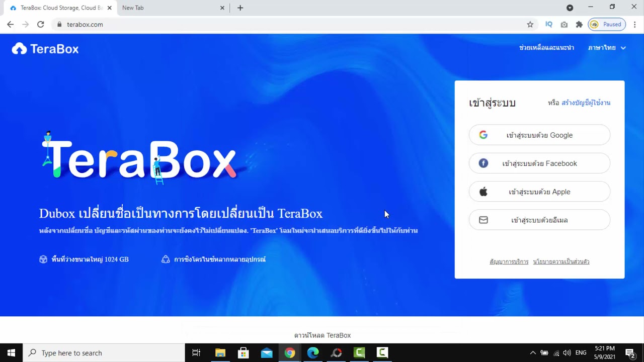Open the help and guide link (ช่วยเหลือและแนะนำ)
644x362 pixels.
tap(546, 48)
